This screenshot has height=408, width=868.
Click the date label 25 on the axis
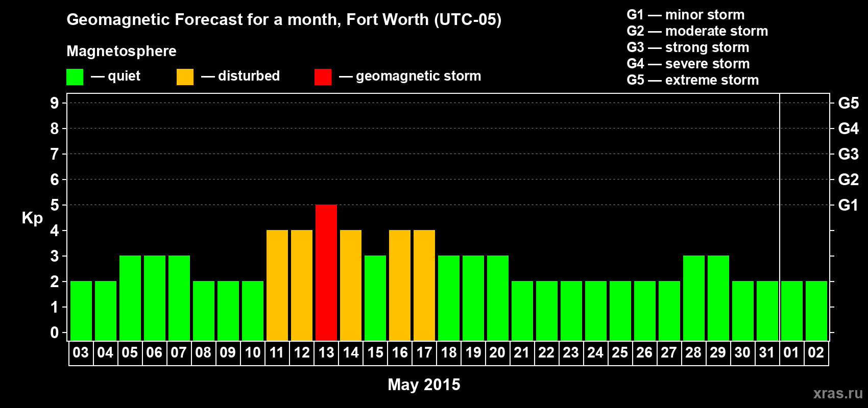(620, 353)
